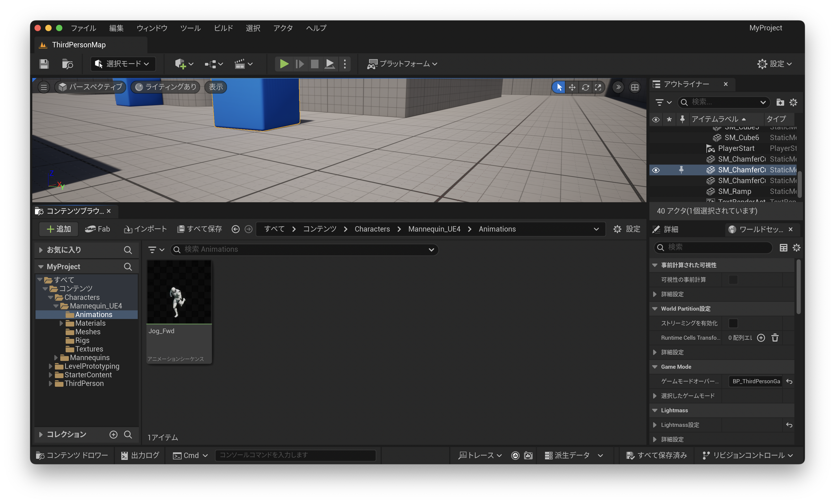Open the Details property matrix grid icon

tap(784, 248)
